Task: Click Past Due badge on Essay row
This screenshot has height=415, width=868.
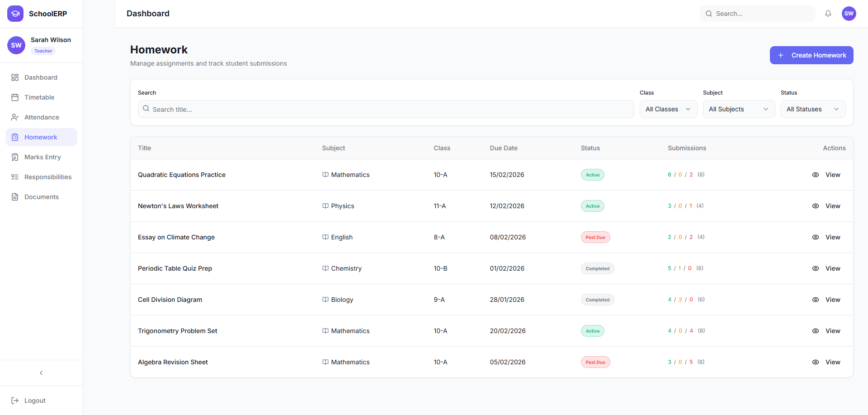Action: (x=595, y=237)
